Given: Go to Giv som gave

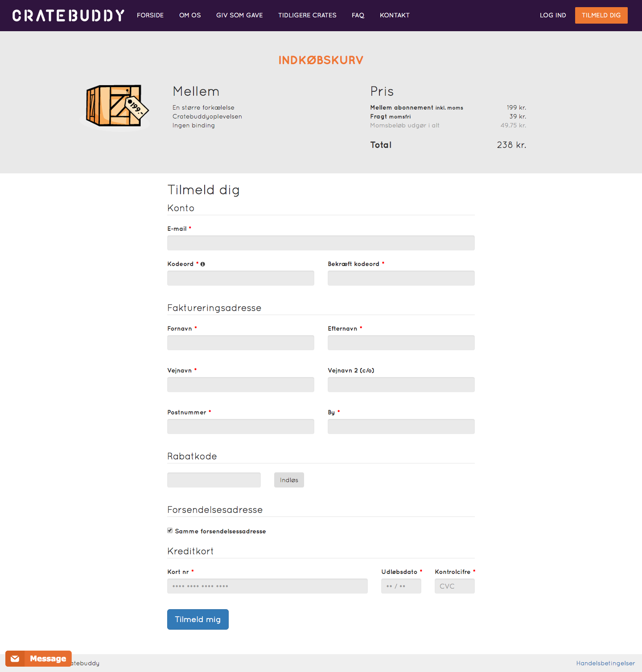Looking at the screenshot, I should click(x=239, y=15).
